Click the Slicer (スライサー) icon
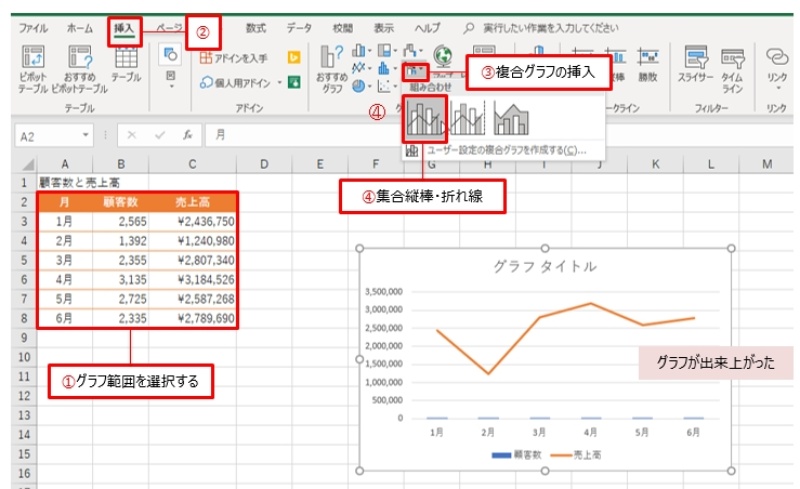This screenshot has width=800, height=489. pos(694,62)
